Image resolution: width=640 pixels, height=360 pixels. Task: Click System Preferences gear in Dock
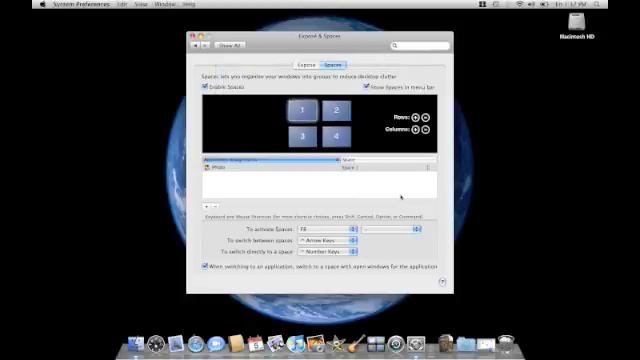click(416, 344)
